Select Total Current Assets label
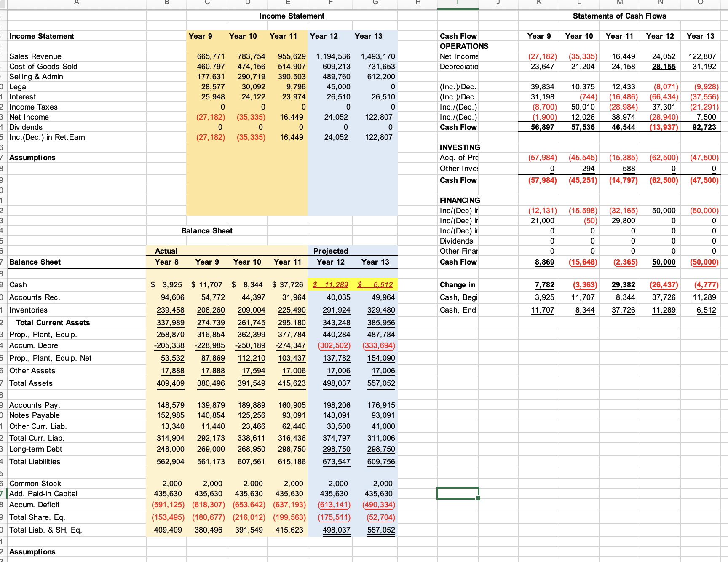 click(x=53, y=323)
